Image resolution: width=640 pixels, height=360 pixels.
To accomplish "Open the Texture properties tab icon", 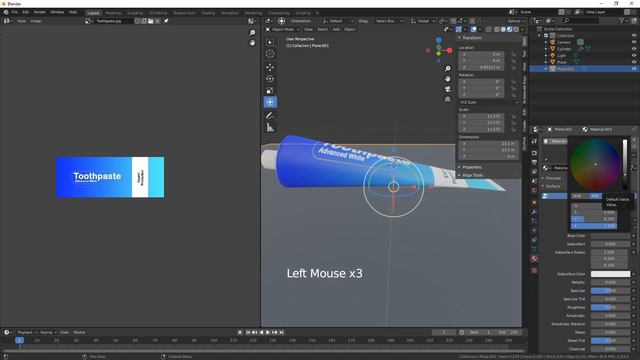I will click(x=534, y=270).
